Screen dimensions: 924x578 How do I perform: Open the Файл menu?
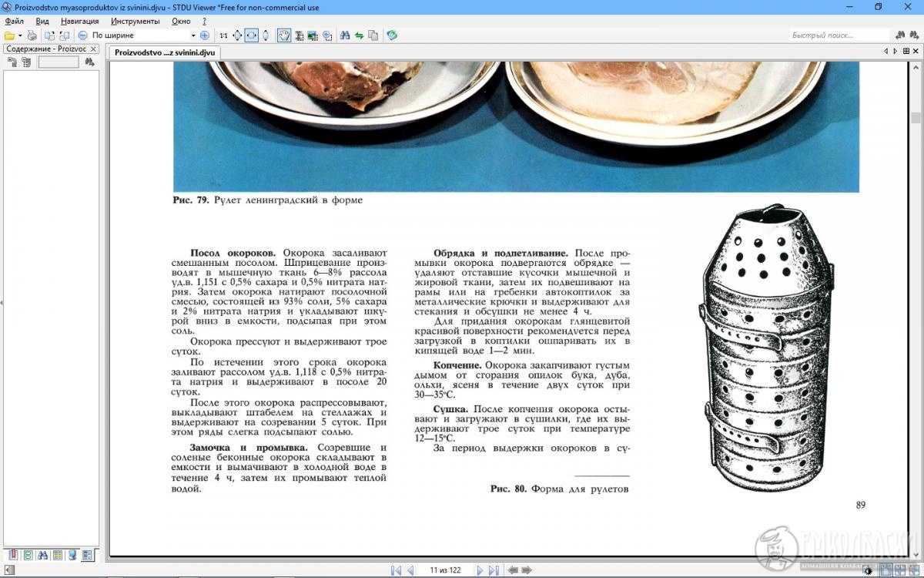(x=14, y=21)
